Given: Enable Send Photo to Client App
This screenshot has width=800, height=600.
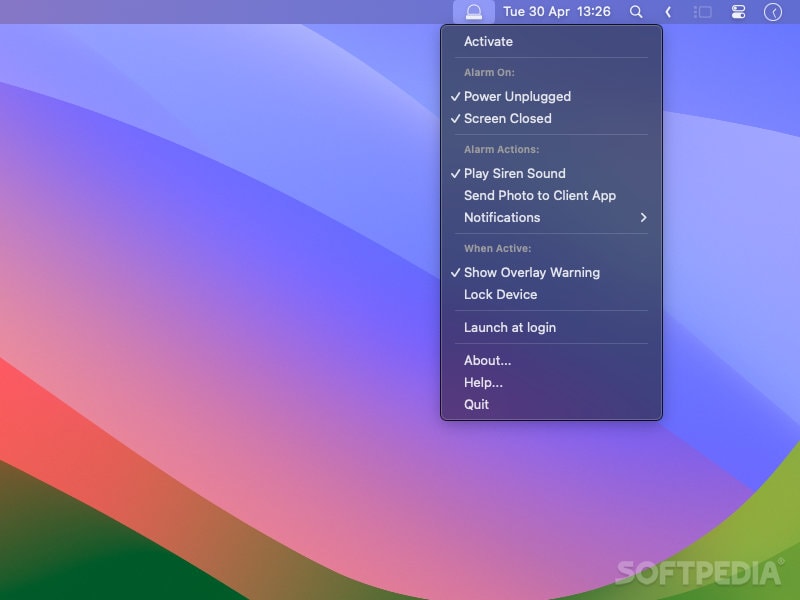Looking at the screenshot, I should tap(540, 195).
